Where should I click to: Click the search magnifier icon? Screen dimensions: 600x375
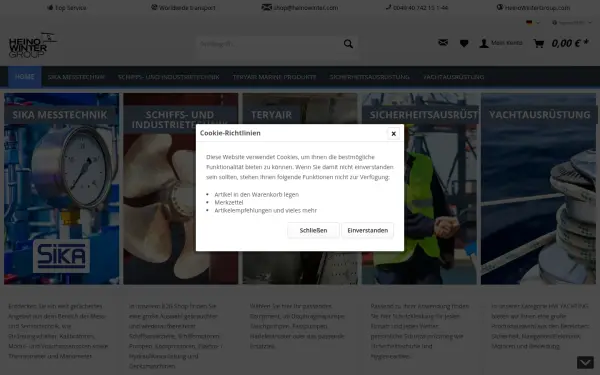pyautogui.click(x=348, y=44)
